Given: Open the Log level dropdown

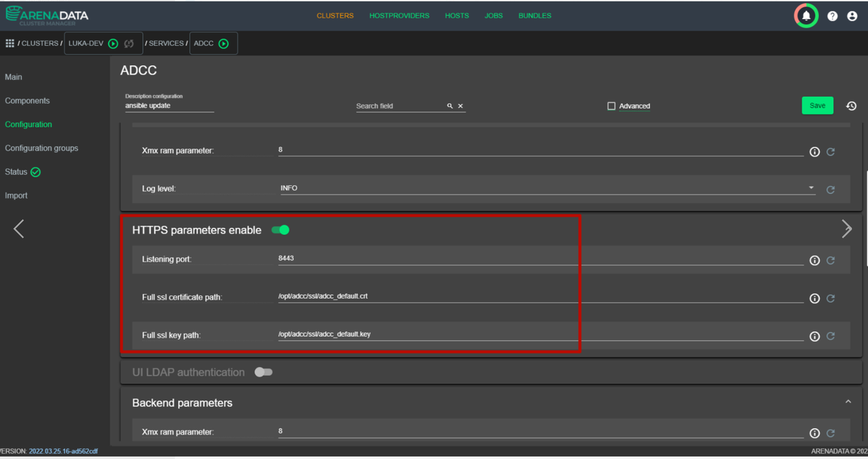Looking at the screenshot, I should point(547,189).
